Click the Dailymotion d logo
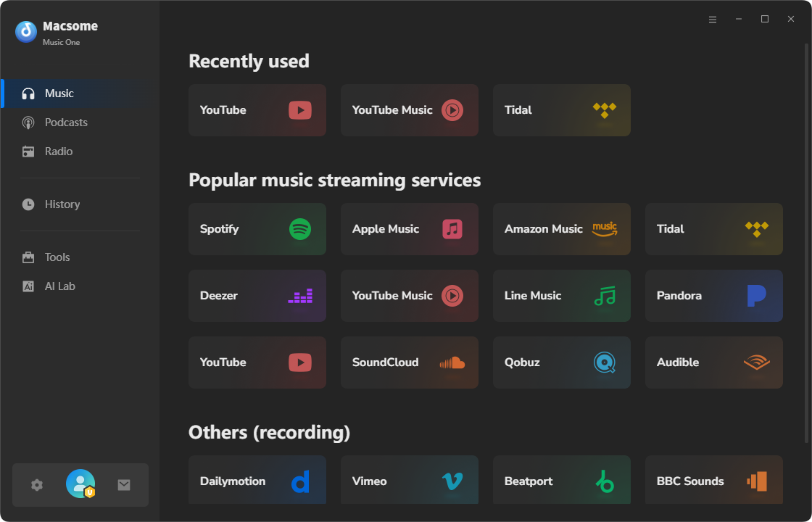Viewport: 812px width, 522px height. coord(300,481)
